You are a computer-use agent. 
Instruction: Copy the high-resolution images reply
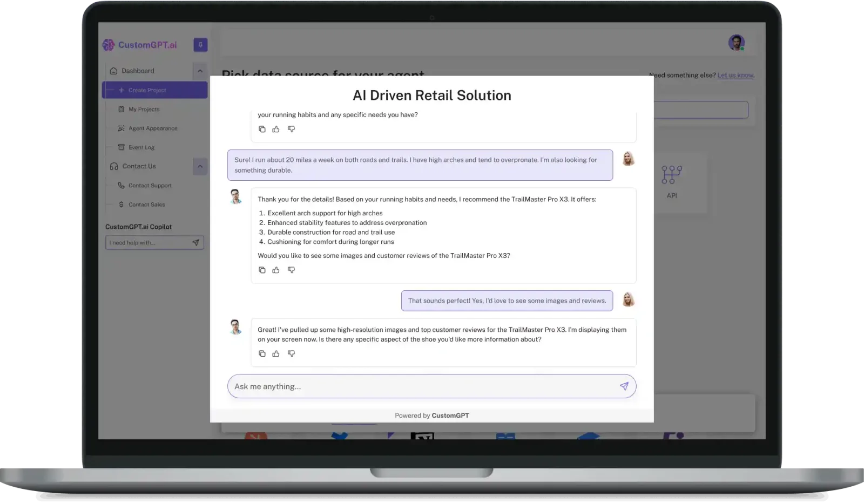tap(262, 353)
